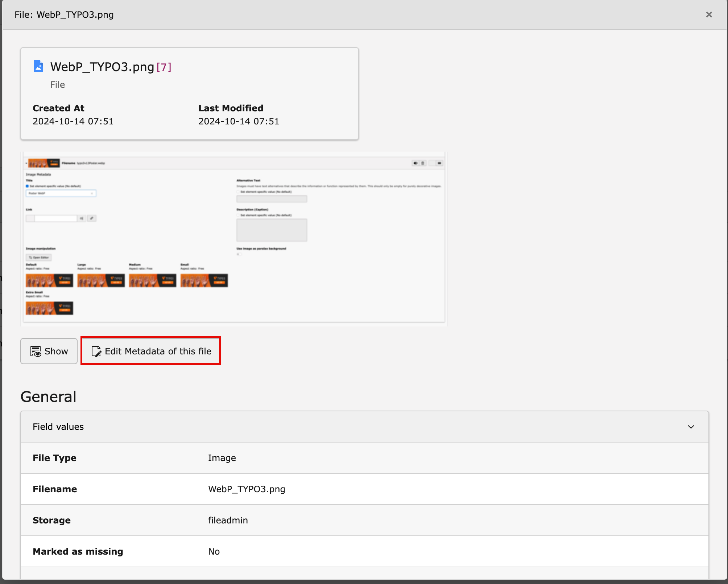This screenshot has width=728, height=584.
Task: Click the eye icon inside the Show button
Action: 36,351
